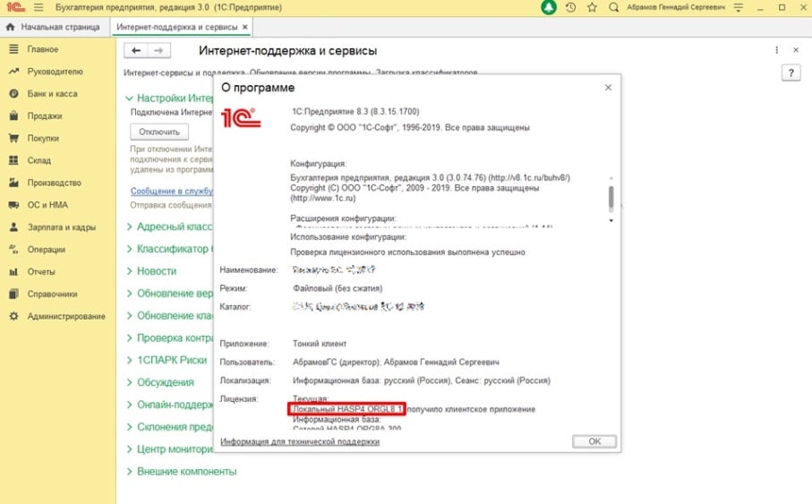Click the scroll down arrow of configuration box
Screen dimensions: 812x504
611,220
